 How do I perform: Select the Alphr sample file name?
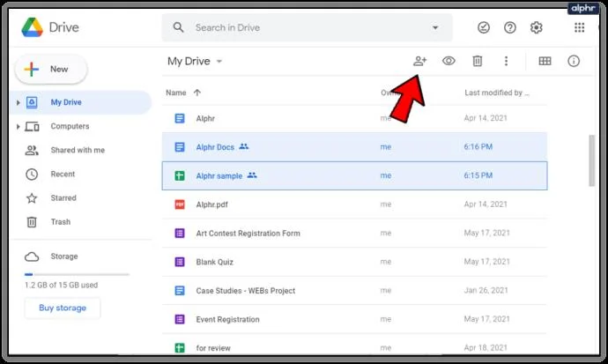click(219, 176)
